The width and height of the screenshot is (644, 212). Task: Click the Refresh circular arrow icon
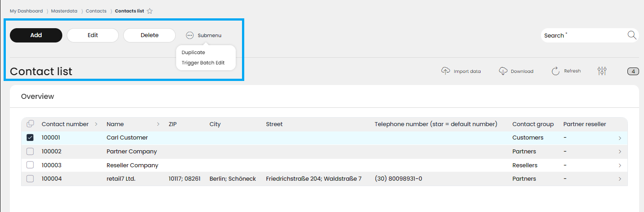pos(556,71)
